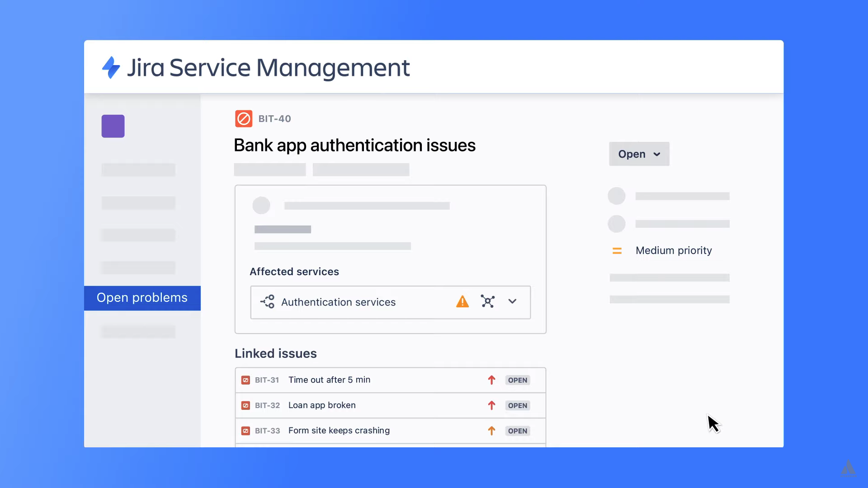Screen dimensions: 868x488
Task: Click the Affected services heading
Action: click(x=294, y=272)
